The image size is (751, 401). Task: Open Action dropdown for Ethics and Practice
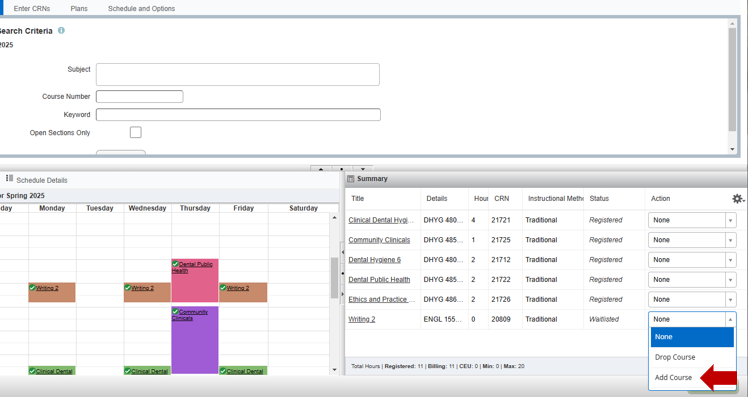(692, 300)
